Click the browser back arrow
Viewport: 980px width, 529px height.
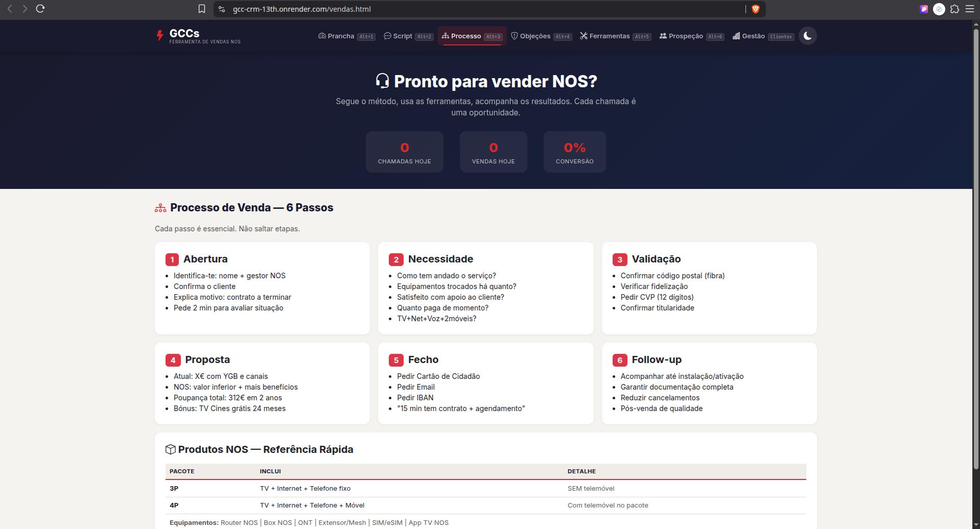click(10, 9)
